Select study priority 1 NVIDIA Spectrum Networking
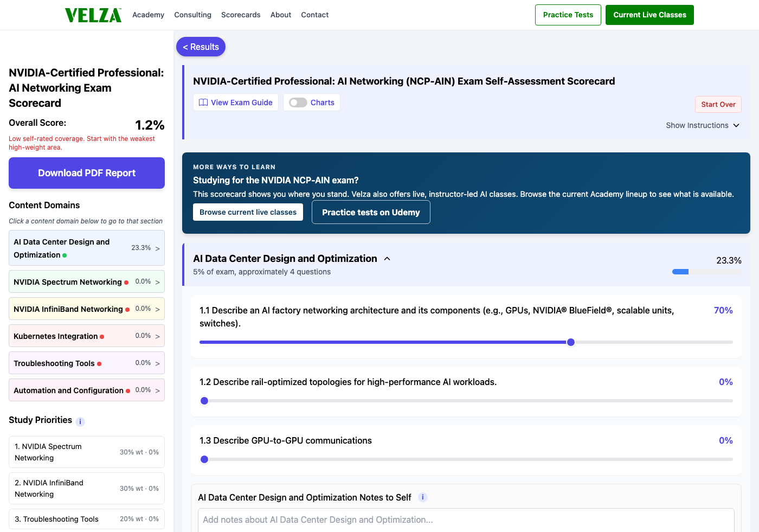Viewport: 759px width, 532px height. pyautogui.click(x=87, y=452)
